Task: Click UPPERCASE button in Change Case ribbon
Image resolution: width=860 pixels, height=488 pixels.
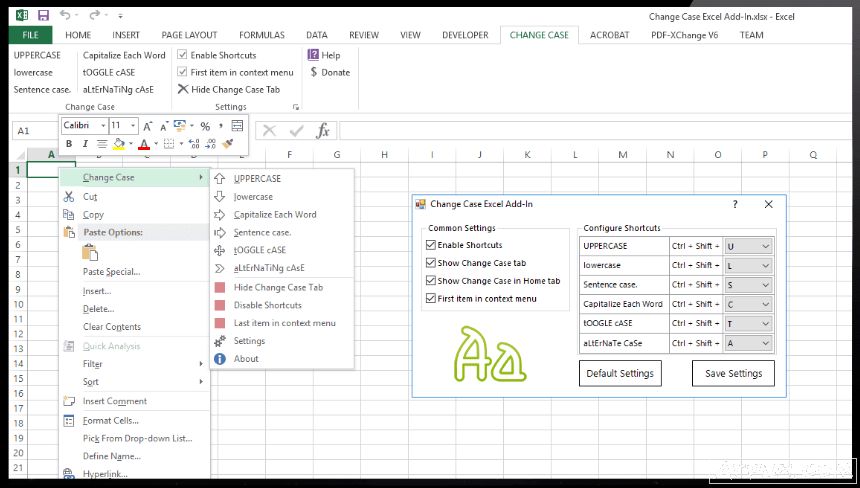Action: [37, 55]
